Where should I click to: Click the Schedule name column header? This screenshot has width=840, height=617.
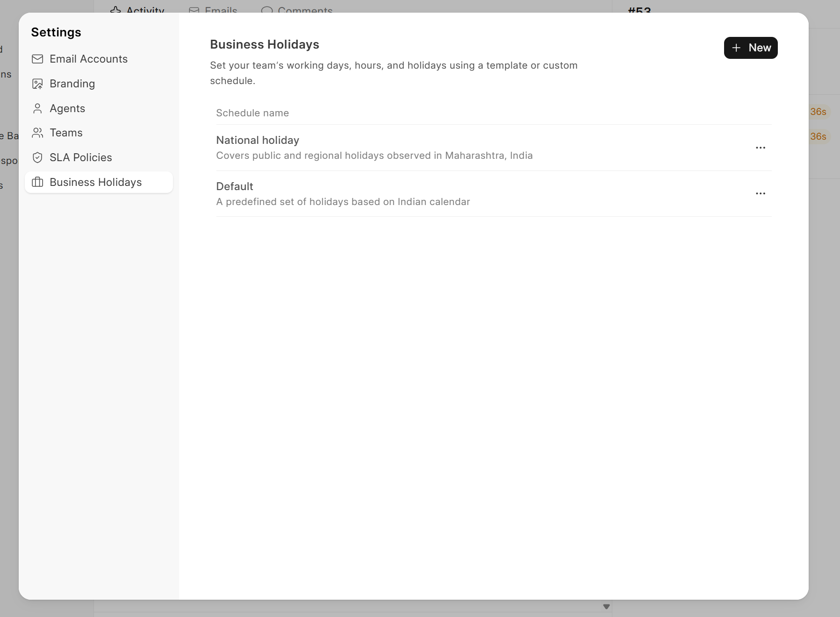click(x=252, y=113)
